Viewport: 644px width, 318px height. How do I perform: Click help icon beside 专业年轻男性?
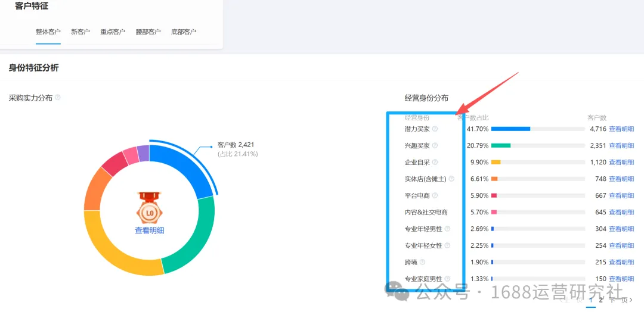pyautogui.click(x=447, y=229)
